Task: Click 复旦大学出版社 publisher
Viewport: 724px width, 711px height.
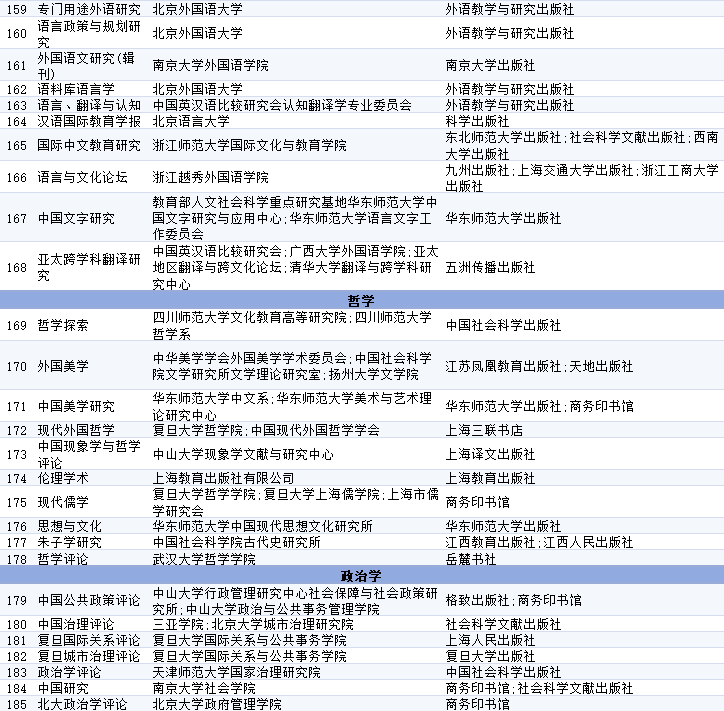Action: [x=490, y=656]
